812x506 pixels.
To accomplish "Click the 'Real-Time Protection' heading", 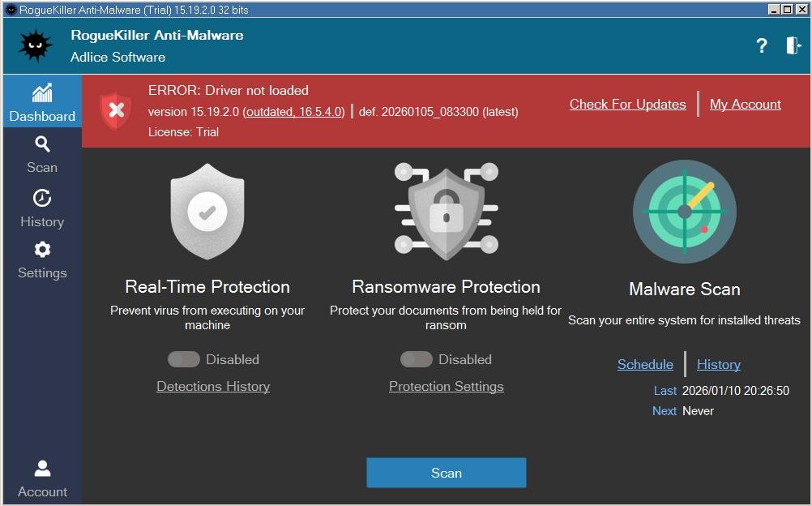I will [x=207, y=287].
